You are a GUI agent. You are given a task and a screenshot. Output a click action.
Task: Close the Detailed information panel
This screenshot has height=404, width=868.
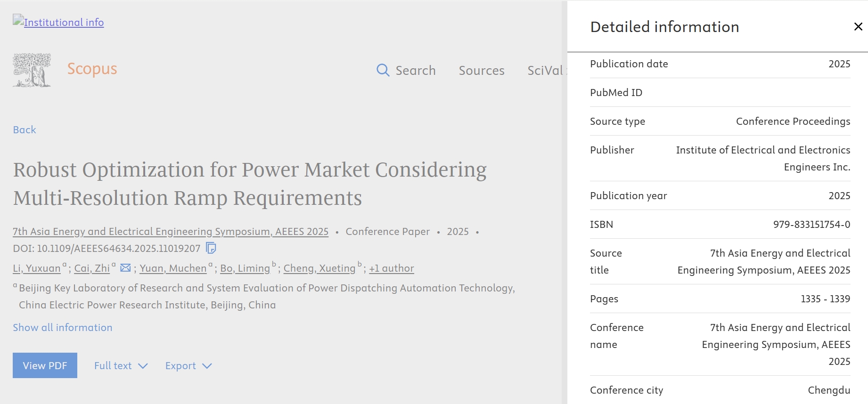858,27
